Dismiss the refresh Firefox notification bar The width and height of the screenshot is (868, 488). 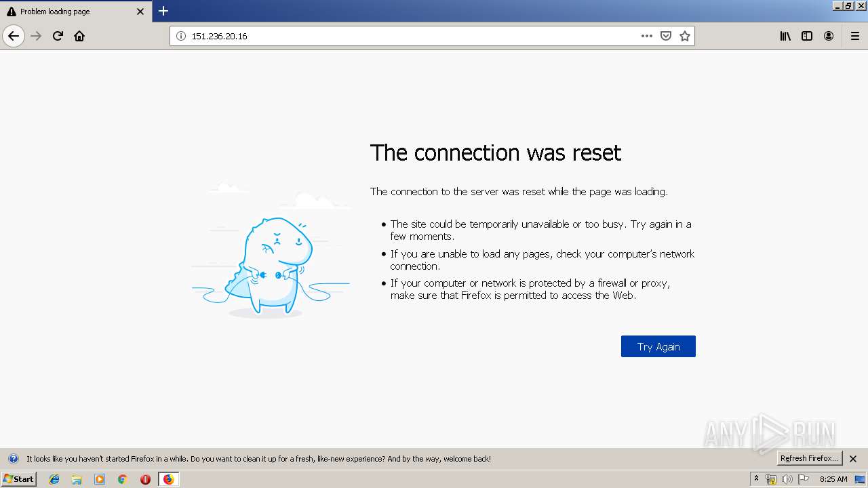tap(853, 459)
